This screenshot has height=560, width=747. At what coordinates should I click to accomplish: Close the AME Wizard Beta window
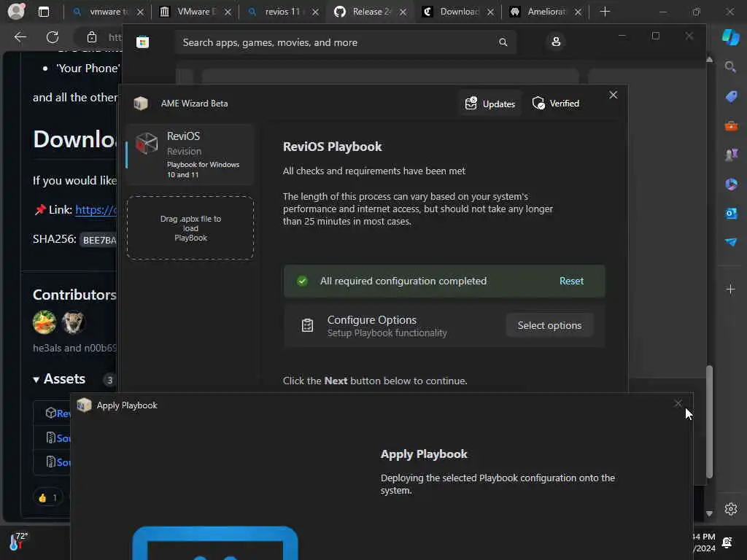coord(613,96)
